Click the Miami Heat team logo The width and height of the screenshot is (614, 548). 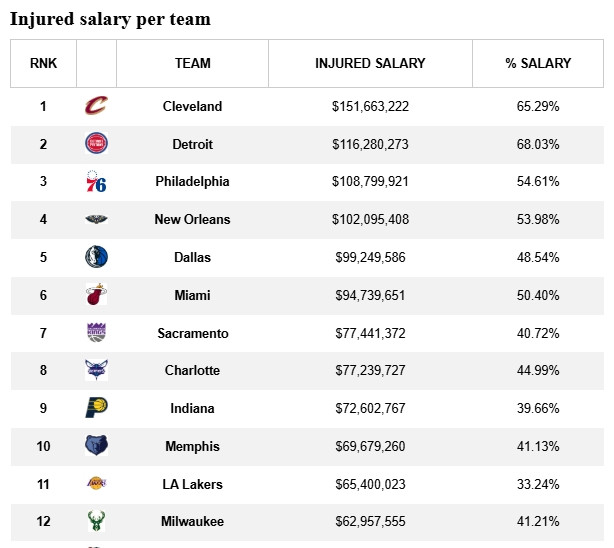(96, 295)
